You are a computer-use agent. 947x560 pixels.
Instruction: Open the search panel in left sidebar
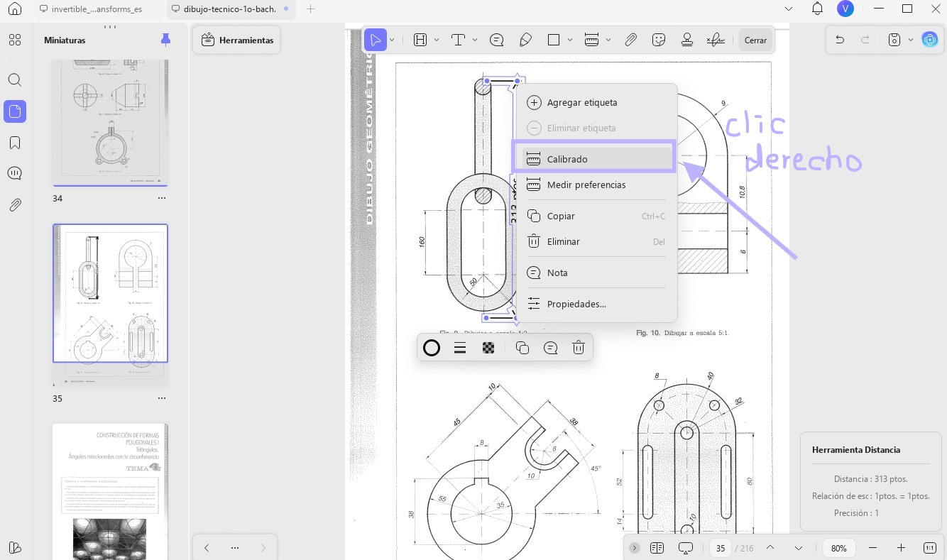[x=15, y=79]
